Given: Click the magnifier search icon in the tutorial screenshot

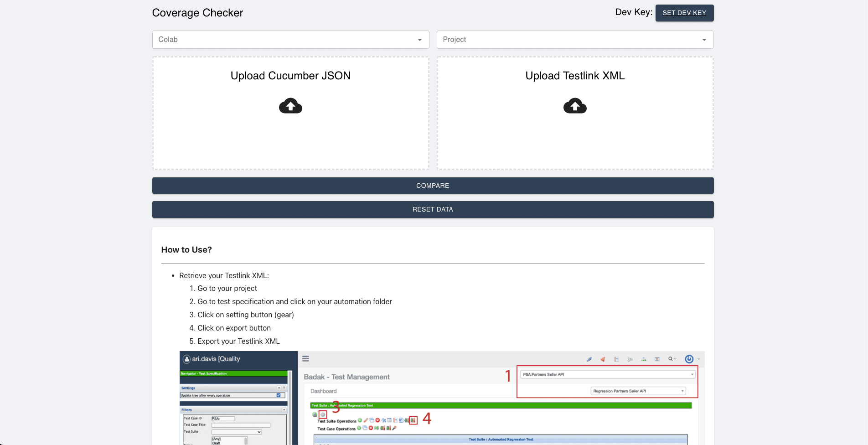Looking at the screenshot, I should [x=671, y=359].
